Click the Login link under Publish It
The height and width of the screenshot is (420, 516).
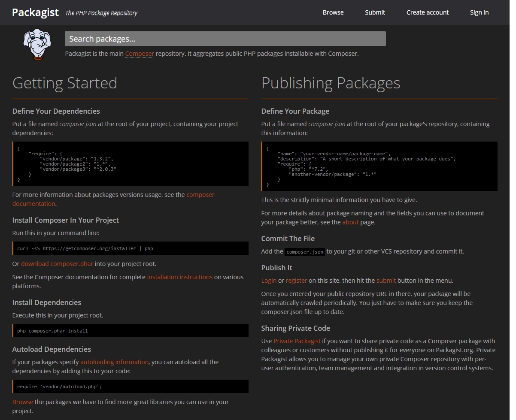click(269, 281)
